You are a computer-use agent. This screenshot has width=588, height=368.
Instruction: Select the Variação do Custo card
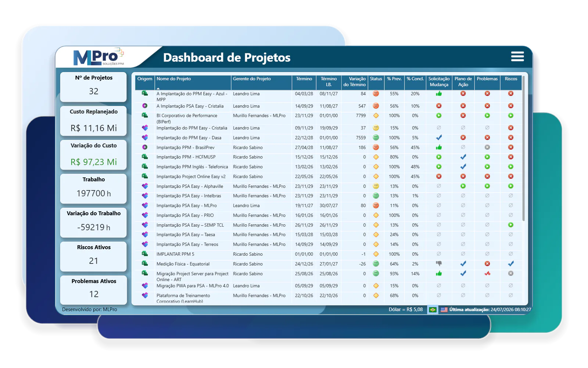point(93,155)
